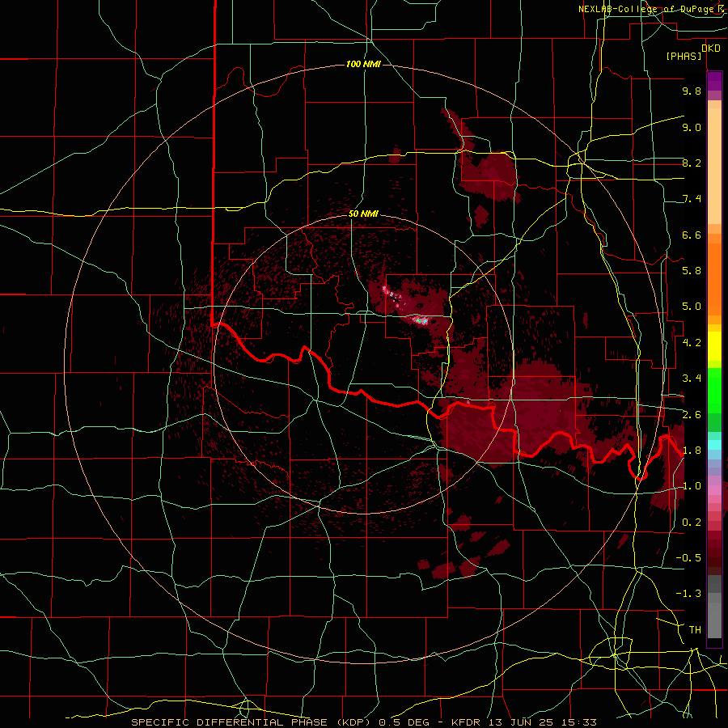Click the 9.8 value on the color scale
The height and width of the screenshot is (728, 728).
click(x=692, y=91)
